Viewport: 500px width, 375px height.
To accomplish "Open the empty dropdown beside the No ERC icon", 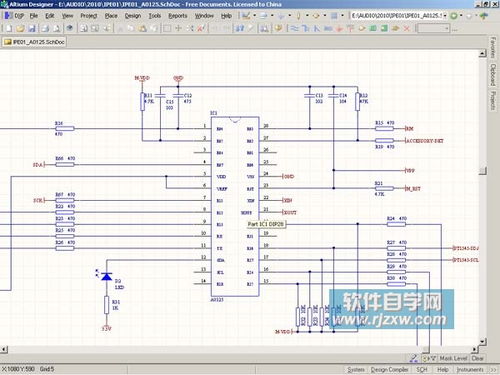I will [433, 28].
